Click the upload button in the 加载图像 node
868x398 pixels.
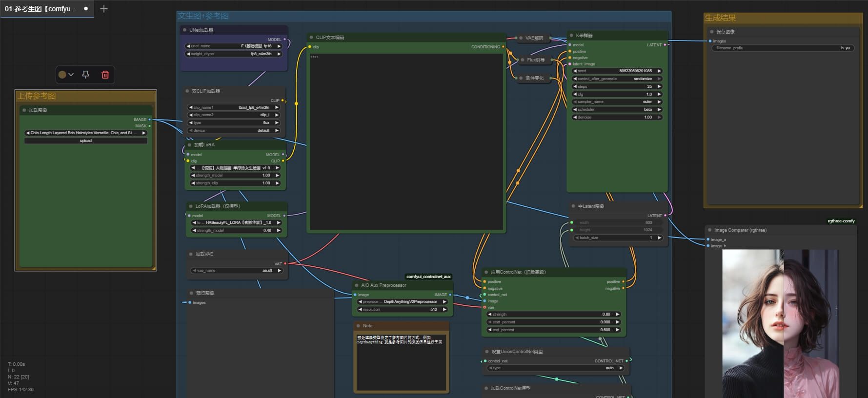[x=86, y=141]
